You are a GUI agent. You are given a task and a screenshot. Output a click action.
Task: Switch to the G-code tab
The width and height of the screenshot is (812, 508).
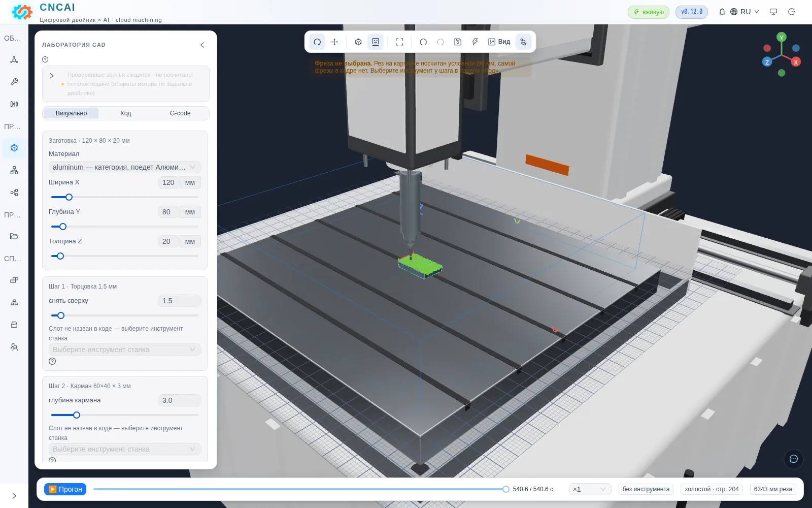tap(180, 113)
